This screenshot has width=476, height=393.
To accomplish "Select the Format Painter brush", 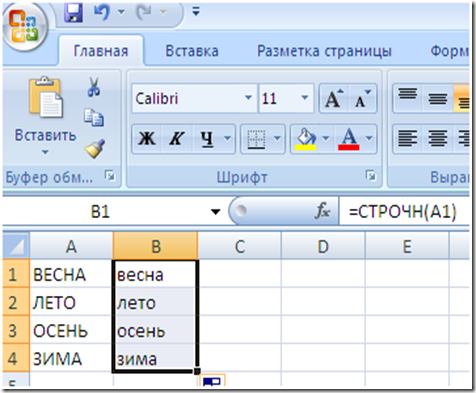I will click(95, 148).
